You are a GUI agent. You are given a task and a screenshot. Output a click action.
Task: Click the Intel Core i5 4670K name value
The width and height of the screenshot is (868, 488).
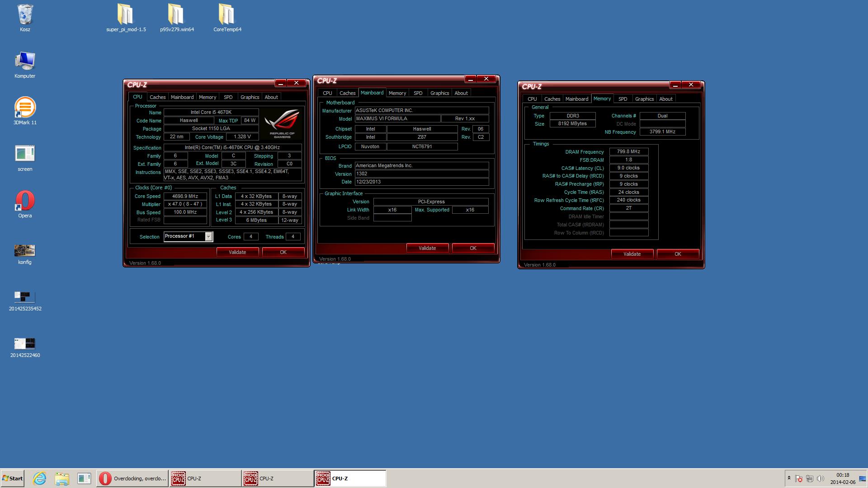[211, 112]
